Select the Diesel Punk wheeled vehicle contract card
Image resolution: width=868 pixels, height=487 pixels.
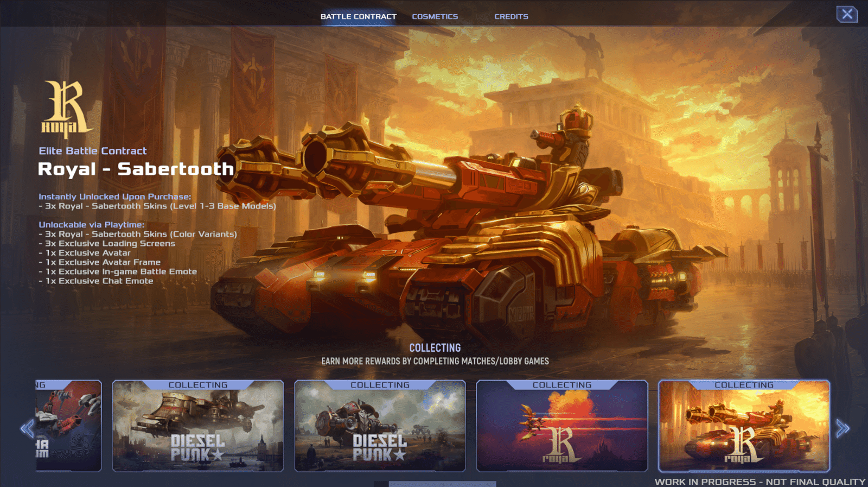(x=380, y=426)
